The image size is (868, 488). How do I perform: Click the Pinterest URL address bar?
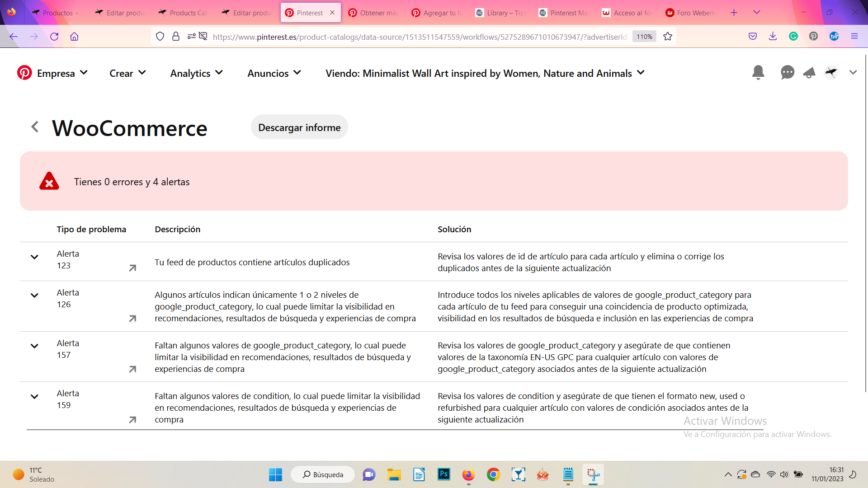click(420, 37)
